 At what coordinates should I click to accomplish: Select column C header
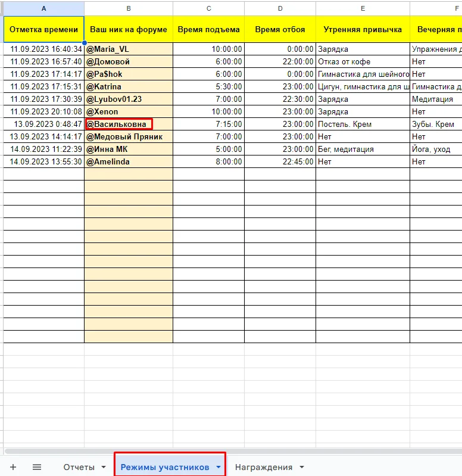[209, 8]
